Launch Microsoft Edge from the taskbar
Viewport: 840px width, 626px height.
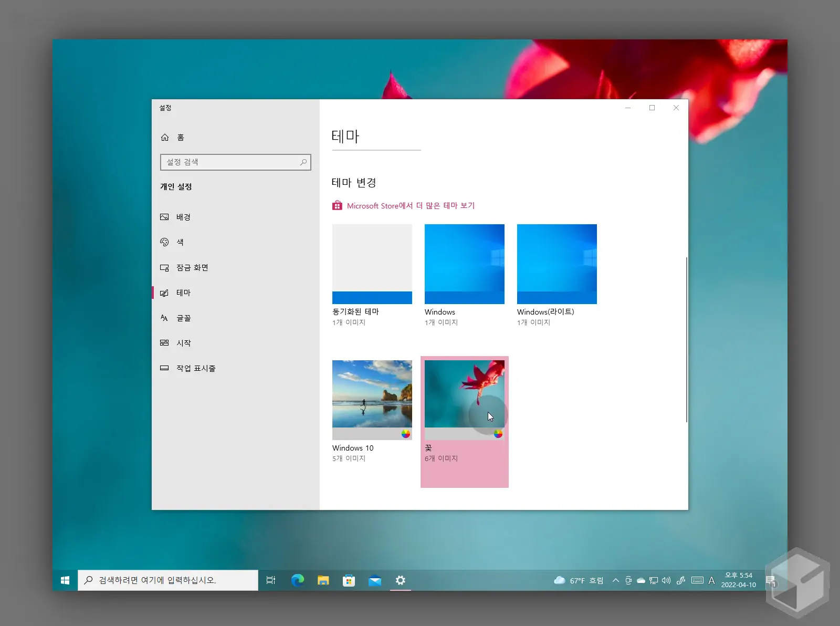(x=298, y=580)
